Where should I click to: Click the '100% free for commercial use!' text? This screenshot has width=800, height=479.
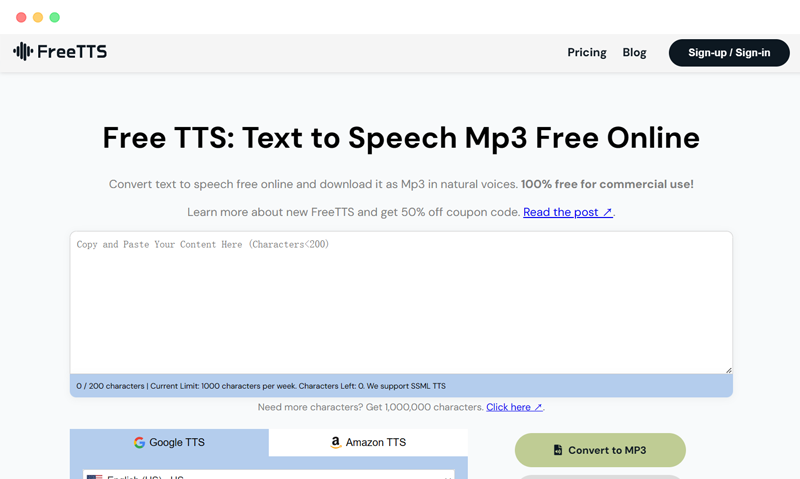(607, 184)
